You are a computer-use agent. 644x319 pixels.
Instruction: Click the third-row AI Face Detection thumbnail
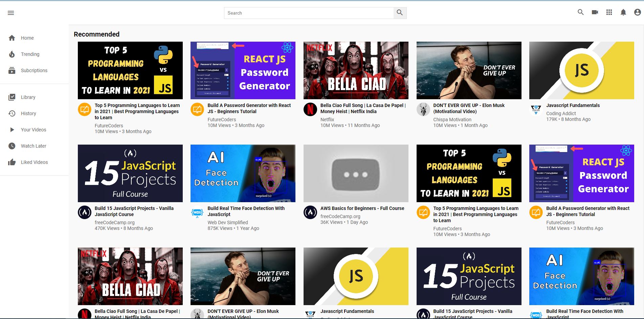582,276
